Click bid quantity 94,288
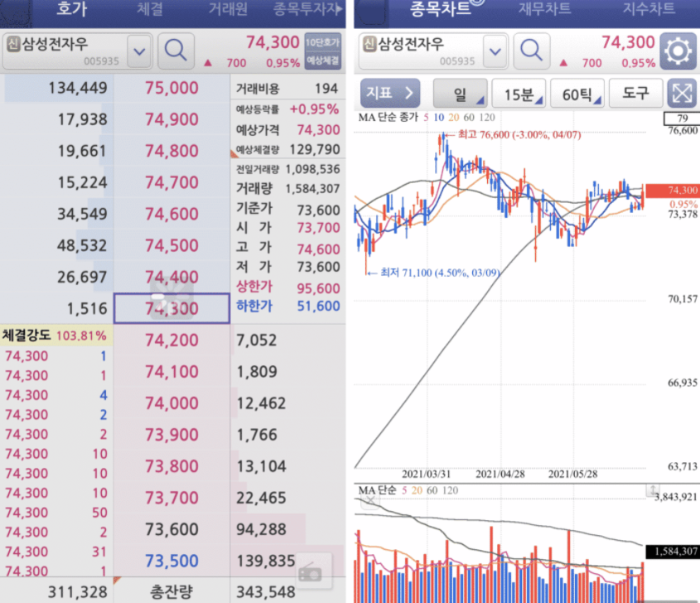Image resolution: width=700 pixels, height=603 pixels. click(261, 529)
